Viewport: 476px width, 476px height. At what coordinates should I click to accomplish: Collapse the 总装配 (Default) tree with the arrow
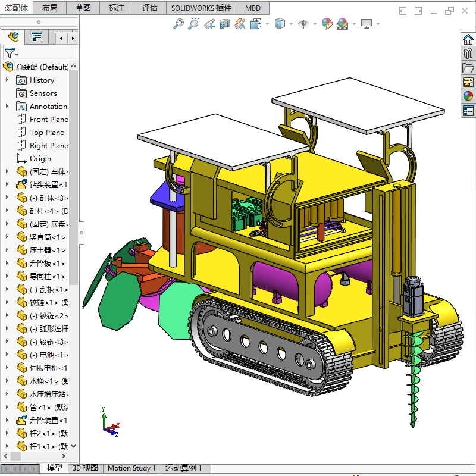74,66
